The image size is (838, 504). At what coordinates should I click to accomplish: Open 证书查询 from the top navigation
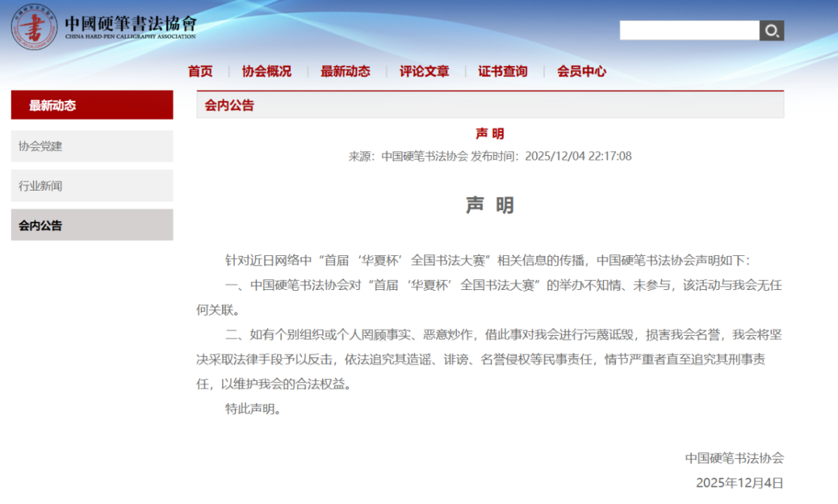tap(503, 71)
